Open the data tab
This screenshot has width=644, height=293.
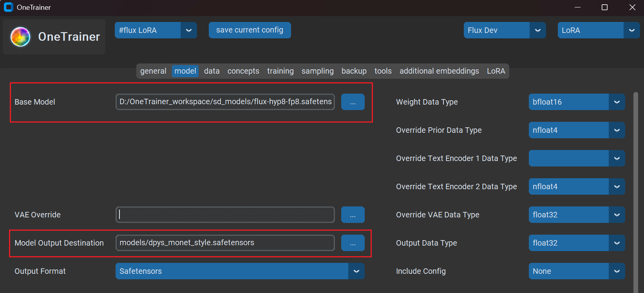[212, 71]
